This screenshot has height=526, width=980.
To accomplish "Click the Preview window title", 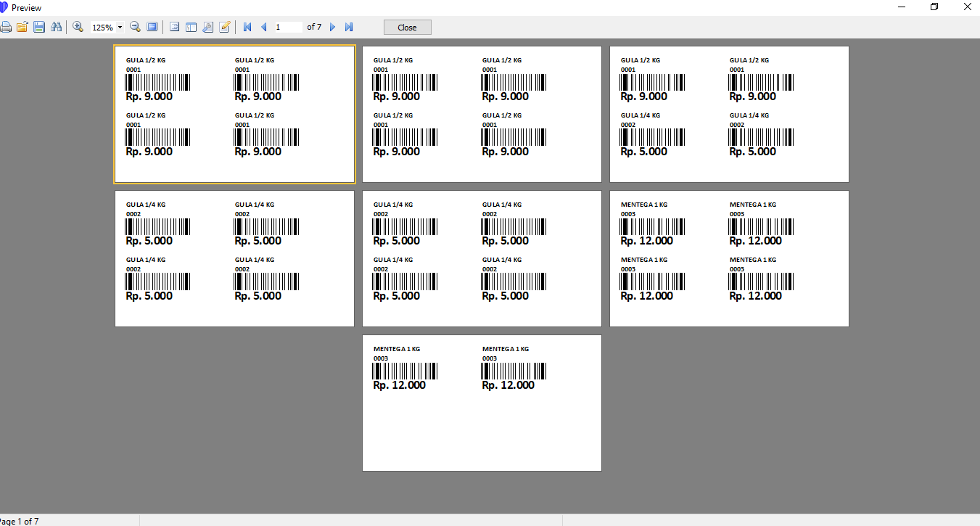I will [26, 8].
